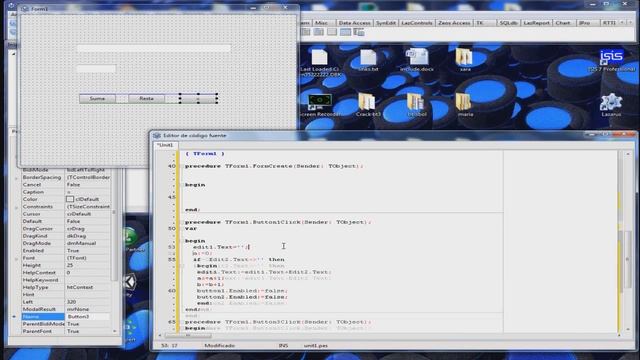Screen dimensions: 640x360
Task: Select the third button on Form1
Action: click(x=198, y=98)
